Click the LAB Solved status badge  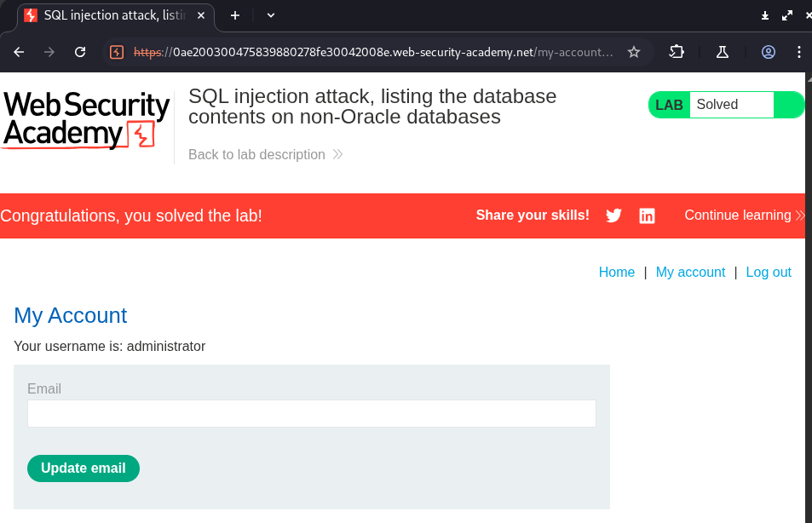726,105
